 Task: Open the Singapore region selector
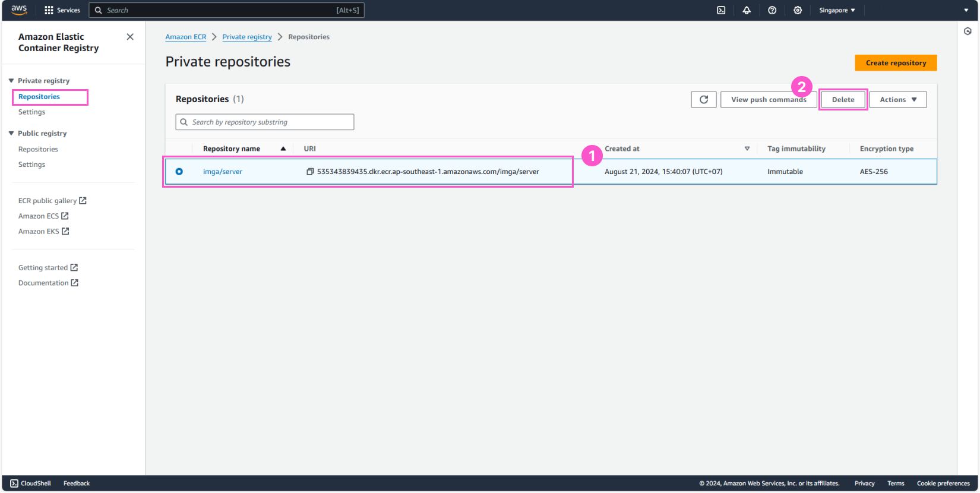coord(837,10)
